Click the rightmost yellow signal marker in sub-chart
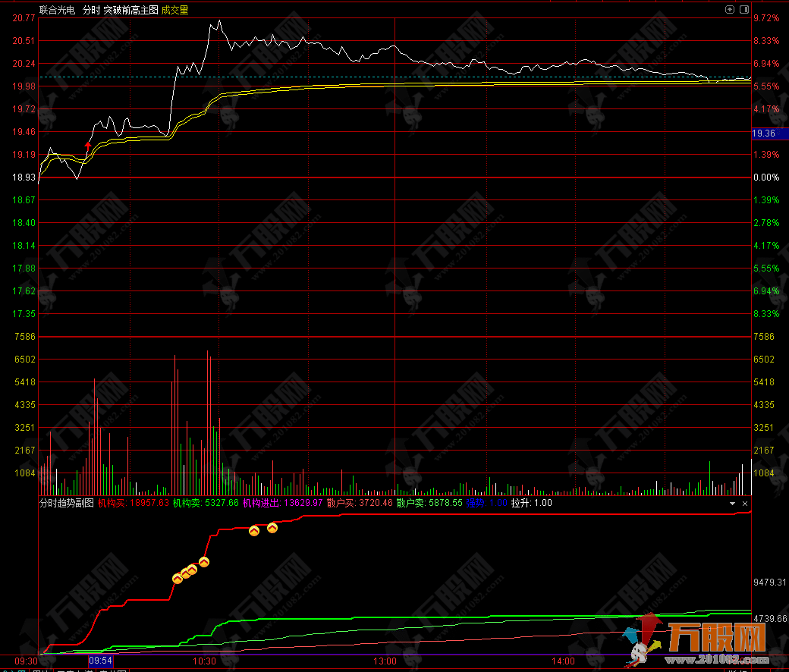This screenshot has width=789, height=672. [272, 528]
